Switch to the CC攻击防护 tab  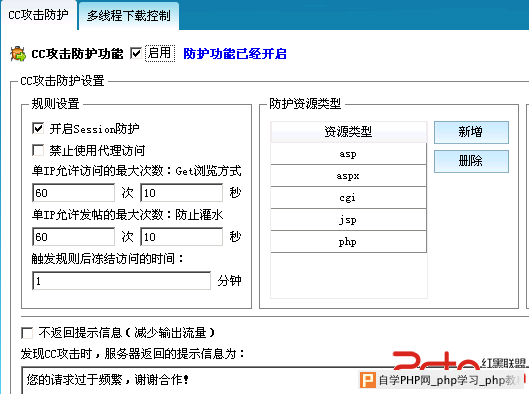click(38, 15)
